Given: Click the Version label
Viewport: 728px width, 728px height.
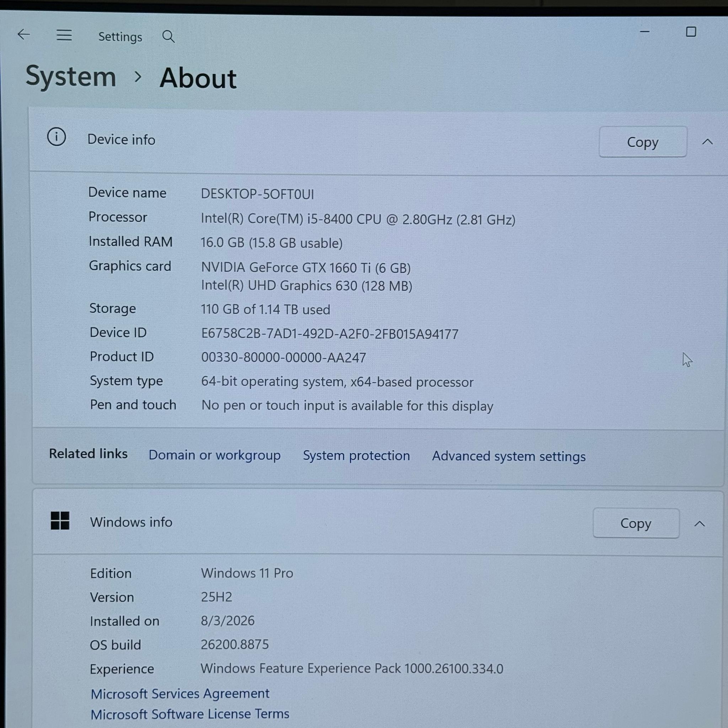Looking at the screenshot, I should 112,597.
